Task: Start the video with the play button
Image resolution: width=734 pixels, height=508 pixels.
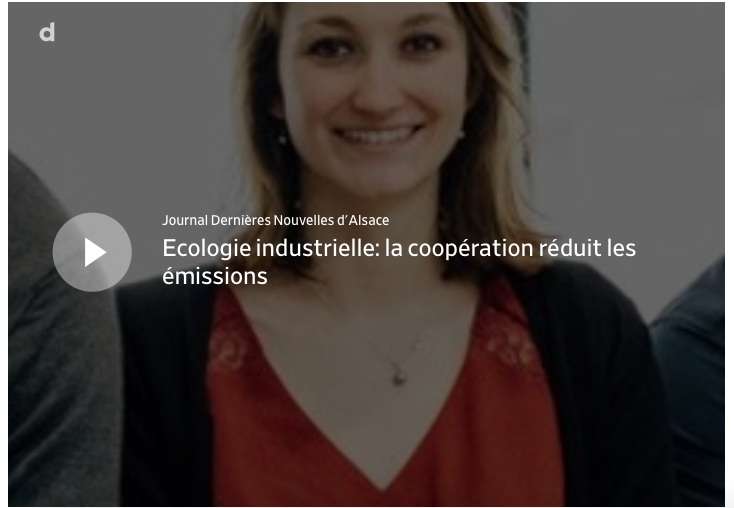Action: coord(92,252)
